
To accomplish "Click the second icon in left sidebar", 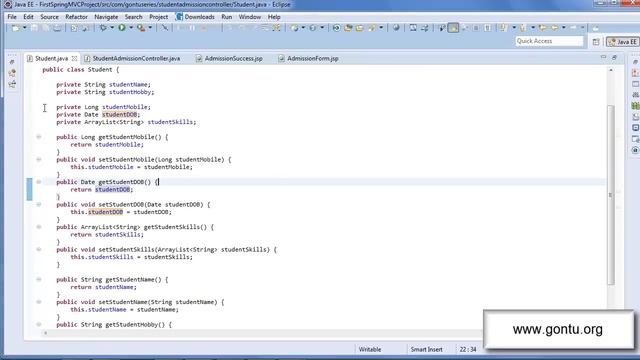I will [12, 73].
